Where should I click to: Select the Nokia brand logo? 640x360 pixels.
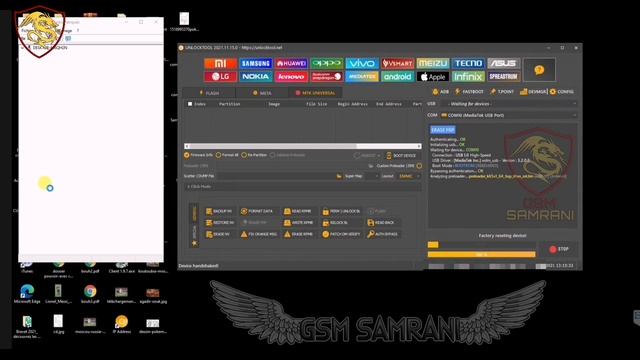[256, 76]
